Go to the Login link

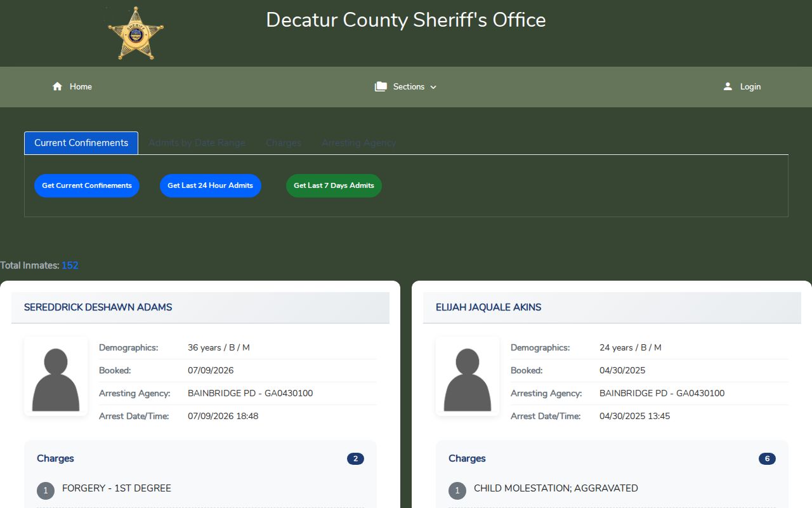coord(750,86)
